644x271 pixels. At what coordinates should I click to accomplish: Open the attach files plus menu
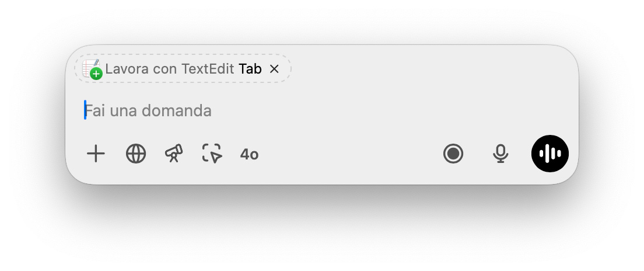tap(96, 154)
